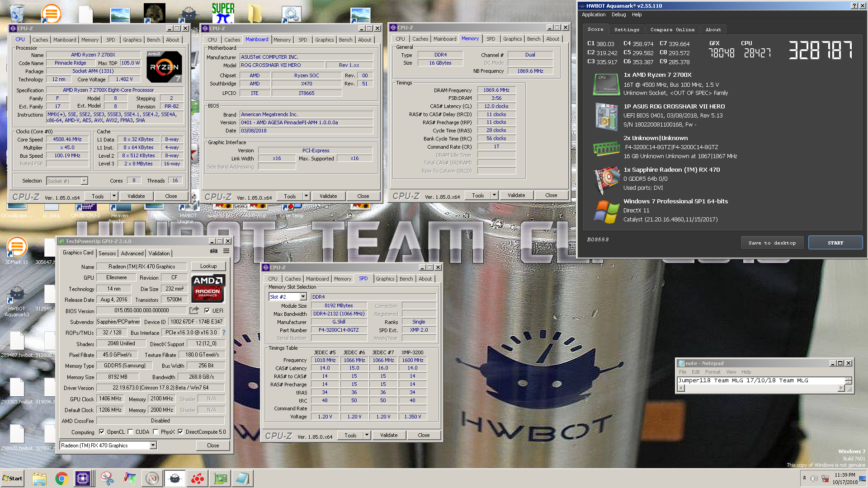
Task: Toggle the DirectCompute 5.0 checkbox
Action: (x=180, y=432)
